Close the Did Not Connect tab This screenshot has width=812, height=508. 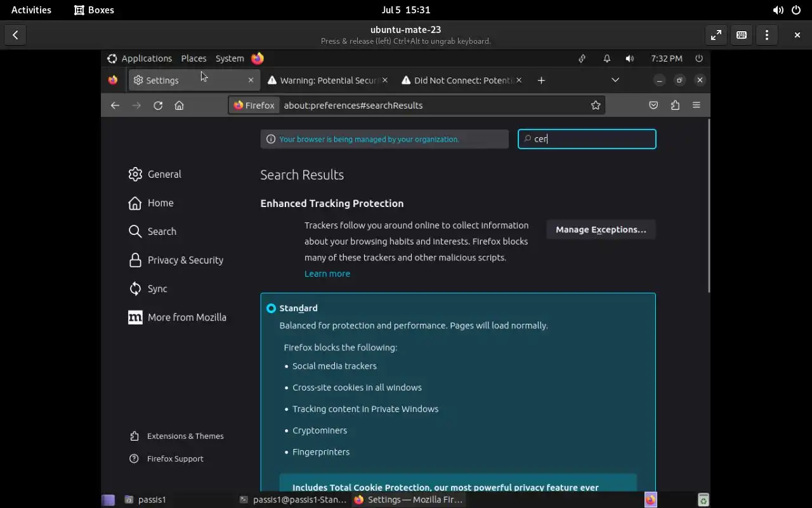519,80
